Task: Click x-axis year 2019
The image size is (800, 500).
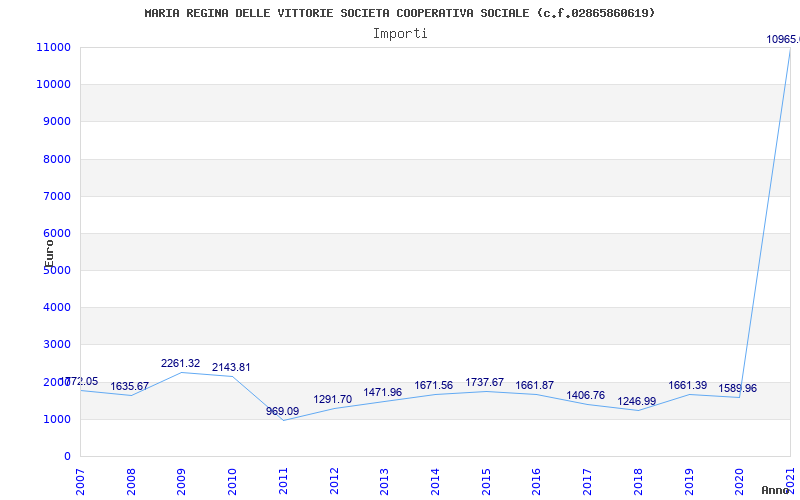Action: point(688,481)
